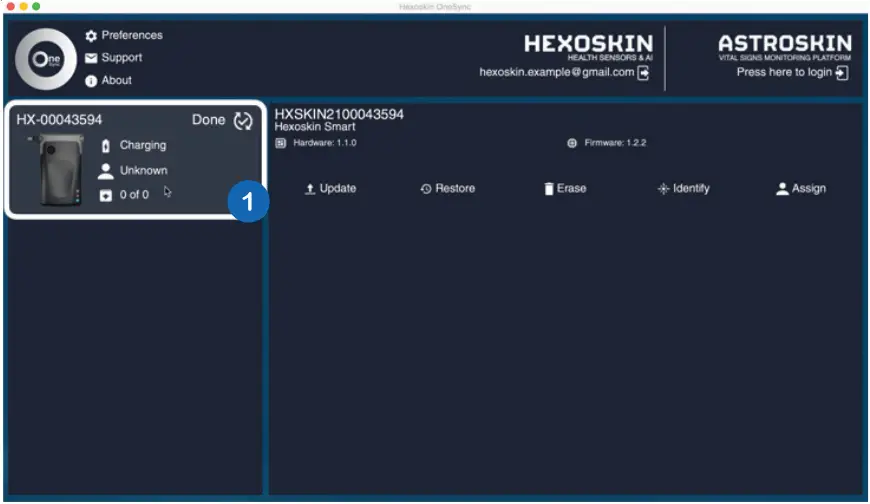Screen dimensions: 870x504
Task: Click the Done sync status text
Action: click(x=209, y=120)
